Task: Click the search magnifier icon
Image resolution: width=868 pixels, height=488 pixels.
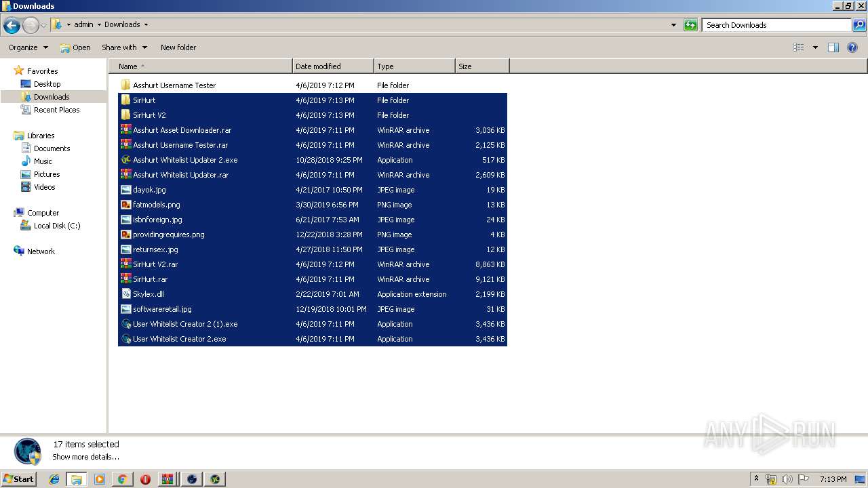Action: pyautogui.click(x=859, y=25)
